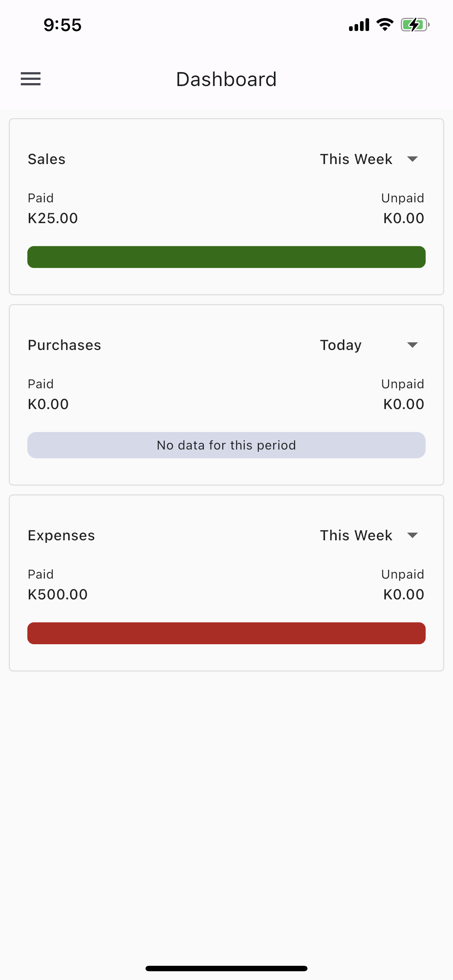
Task: Tap the red Expenses progress bar
Action: click(x=226, y=633)
